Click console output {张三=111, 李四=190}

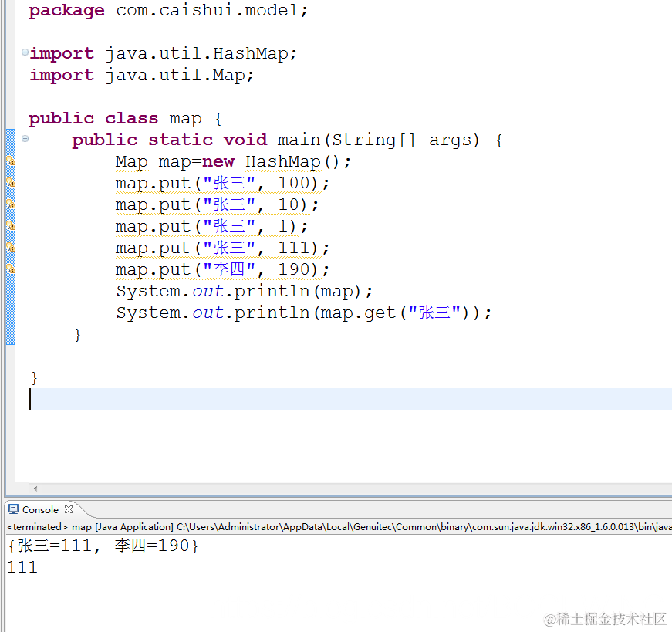click(103, 546)
